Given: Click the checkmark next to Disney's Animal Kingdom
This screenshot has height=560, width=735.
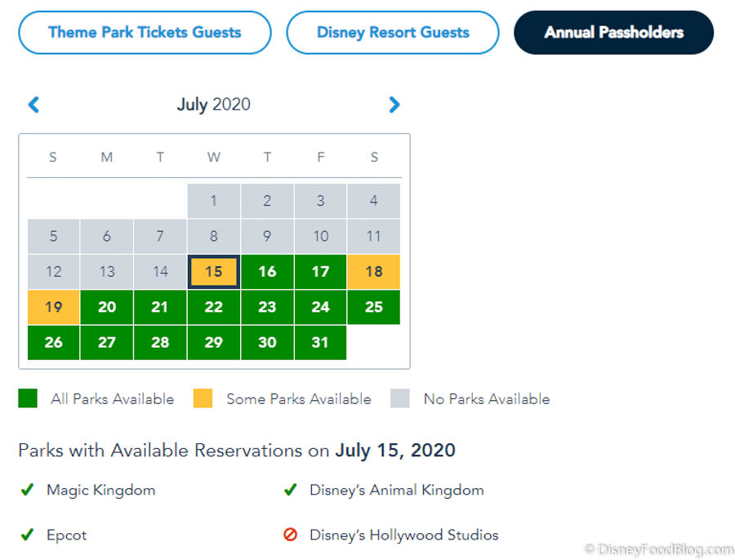Looking at the screenshot, I should click(289, 491).
